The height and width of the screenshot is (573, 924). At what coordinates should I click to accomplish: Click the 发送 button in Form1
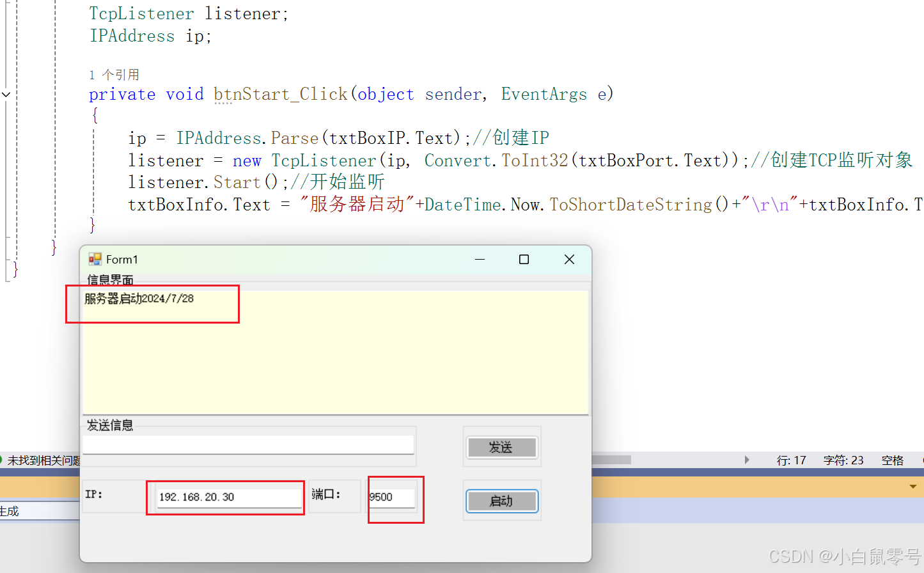click(x=502, y=447)
